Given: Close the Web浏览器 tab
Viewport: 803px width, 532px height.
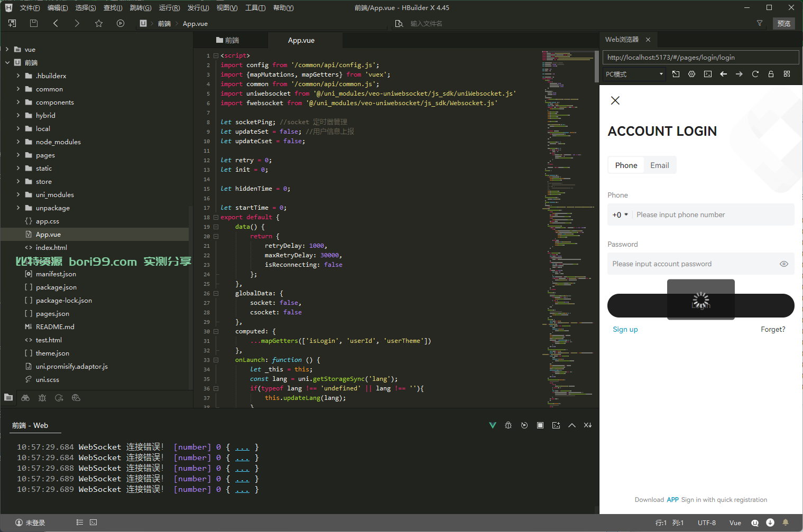Looking at the screenshot, I should click(x=648, y=40).
